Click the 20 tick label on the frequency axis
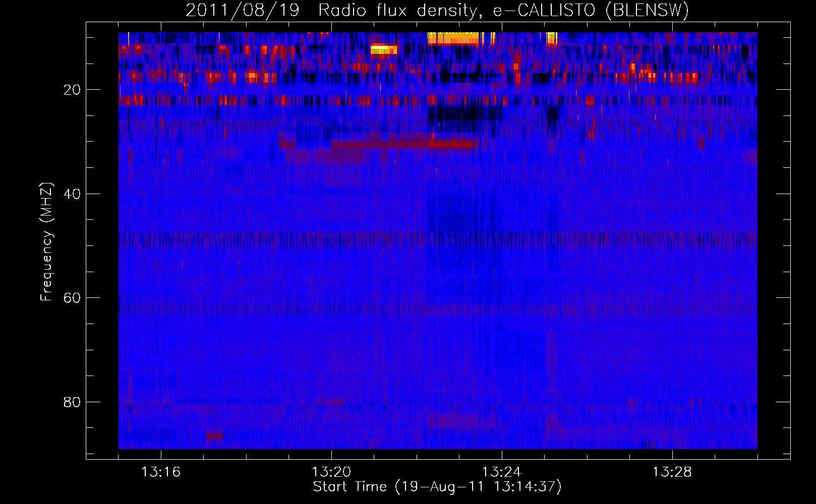Image resolution: width=816 pixels, height=504 pixels. pyautogui.click(x=72, y=90)
